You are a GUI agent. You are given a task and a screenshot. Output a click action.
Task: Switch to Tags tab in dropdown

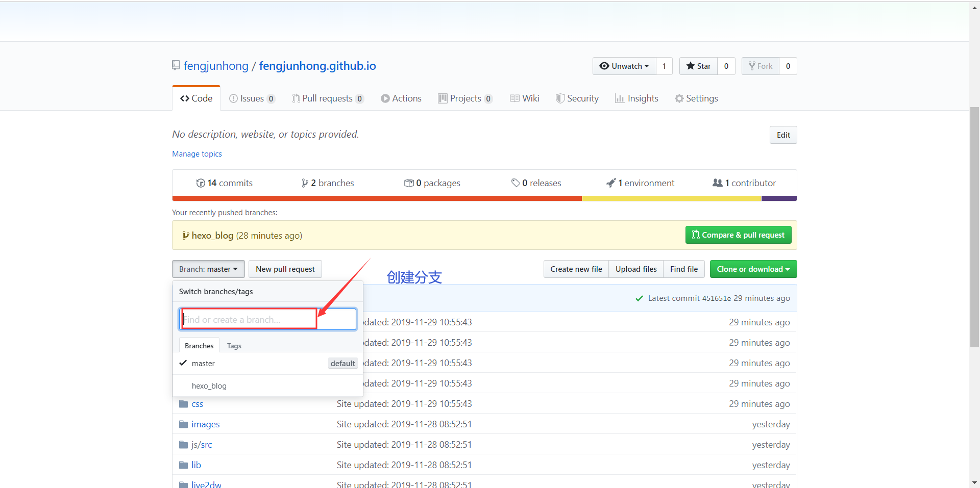point(234,346)
